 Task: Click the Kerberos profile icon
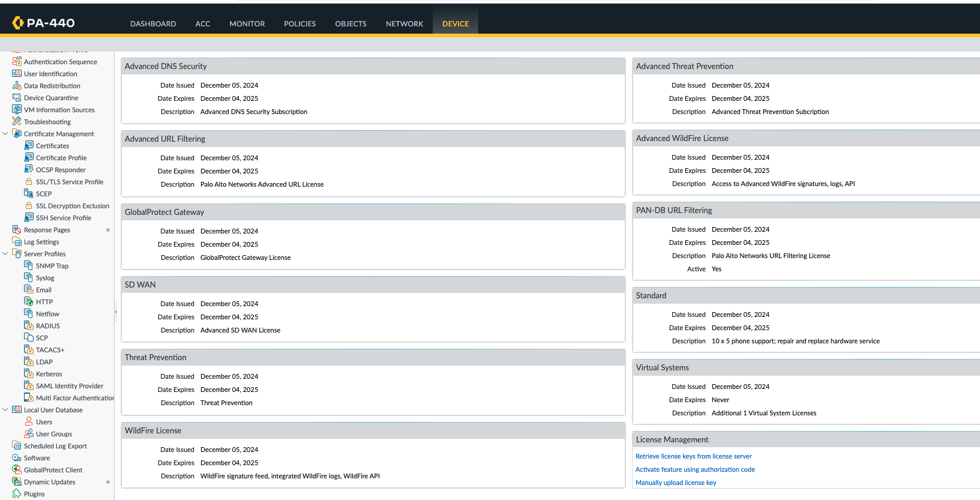(x=29, y=374)
